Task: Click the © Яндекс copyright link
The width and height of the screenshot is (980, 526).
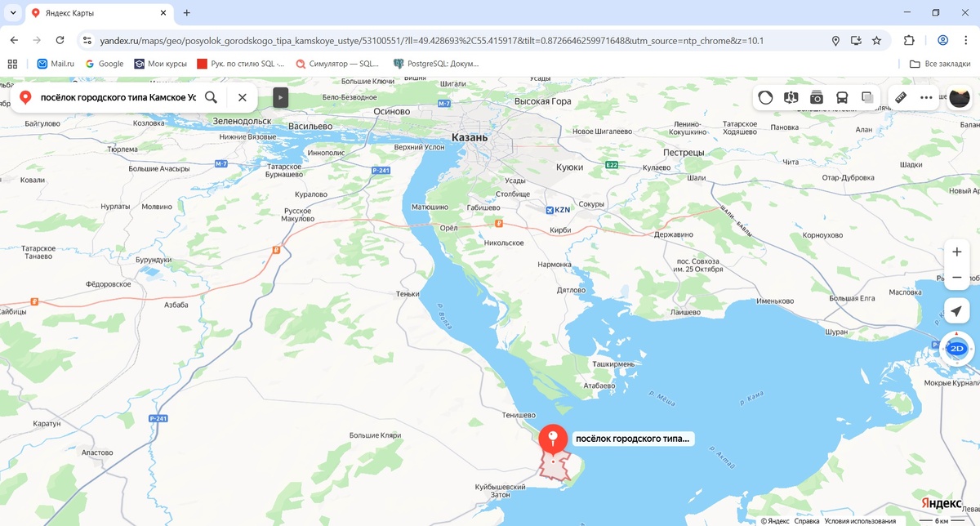Action: click(x=775, y=520)
